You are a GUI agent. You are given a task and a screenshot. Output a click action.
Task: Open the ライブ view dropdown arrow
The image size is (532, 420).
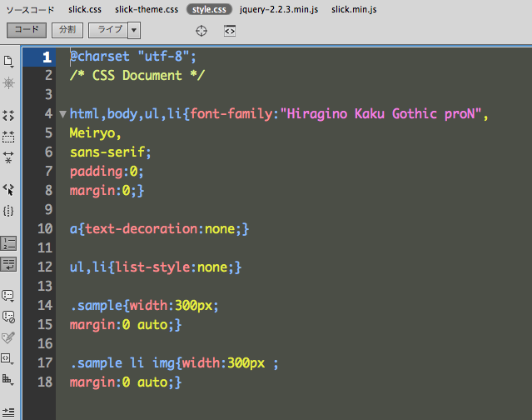pyautogui.click(x=134, y=30)
